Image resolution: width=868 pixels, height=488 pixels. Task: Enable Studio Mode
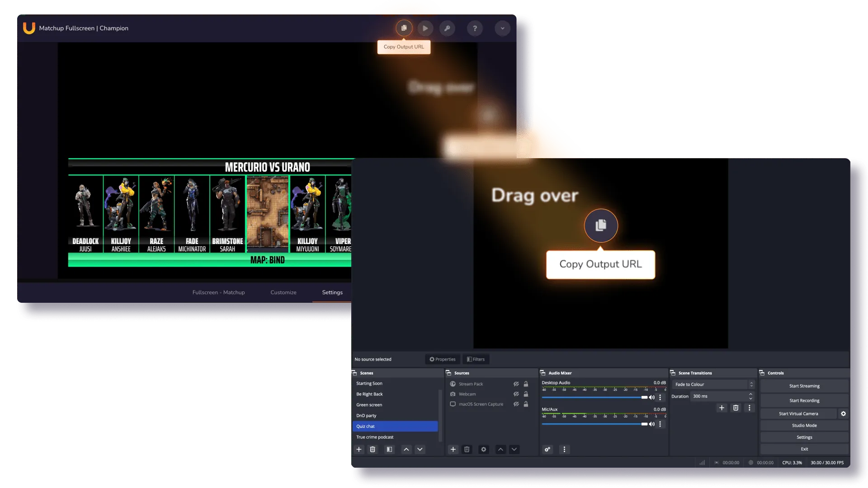pyautogui.click(x=804, y=425)
